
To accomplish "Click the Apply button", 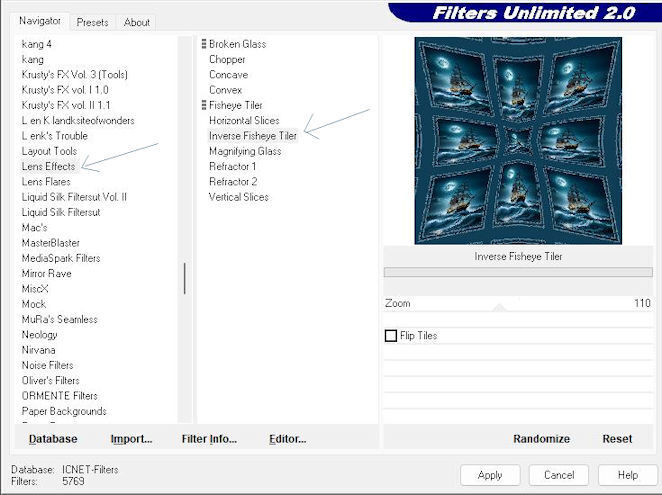I will click(490, 475).
